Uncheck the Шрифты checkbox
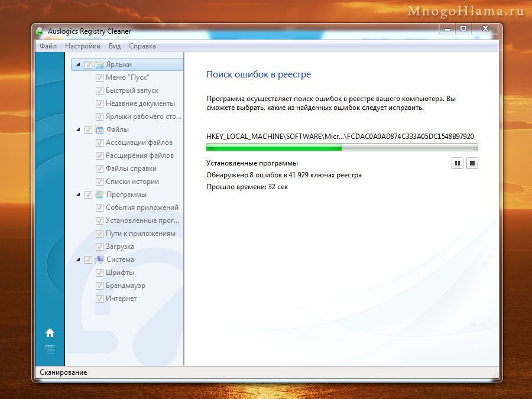 point(100,273)
